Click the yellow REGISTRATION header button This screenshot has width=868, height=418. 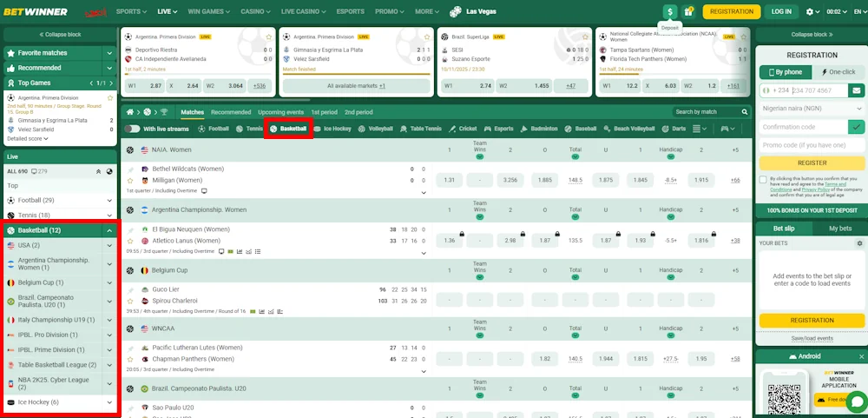pos(731,11)
